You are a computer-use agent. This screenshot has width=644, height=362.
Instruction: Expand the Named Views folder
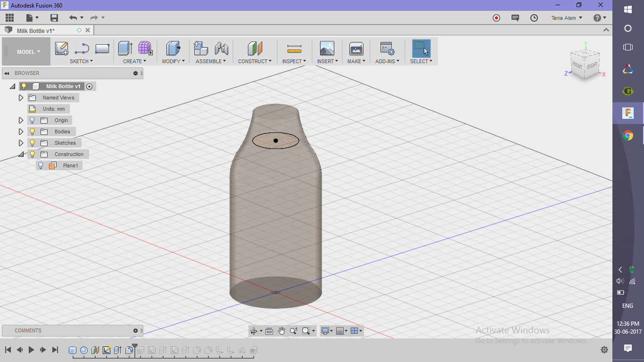(21, 98)
